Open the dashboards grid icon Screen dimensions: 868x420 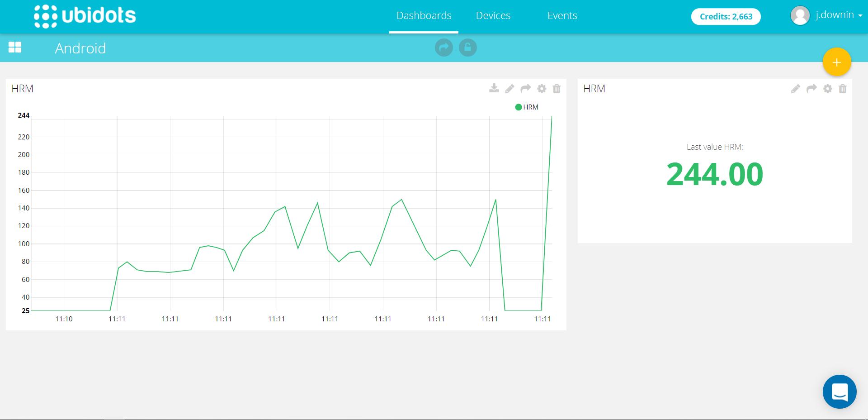pyautogui.click(x=15, y=47)
